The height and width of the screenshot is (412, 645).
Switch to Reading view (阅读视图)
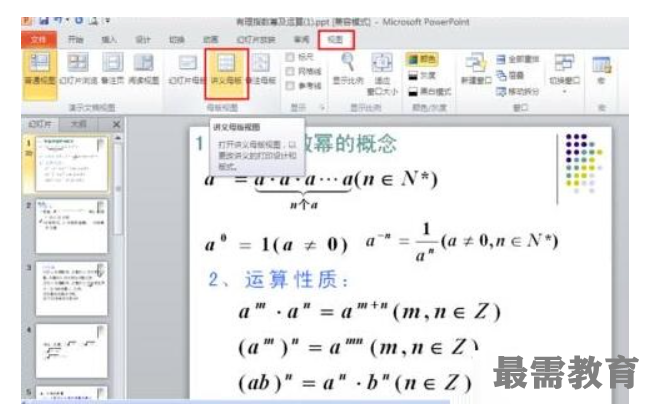[144, 69]
